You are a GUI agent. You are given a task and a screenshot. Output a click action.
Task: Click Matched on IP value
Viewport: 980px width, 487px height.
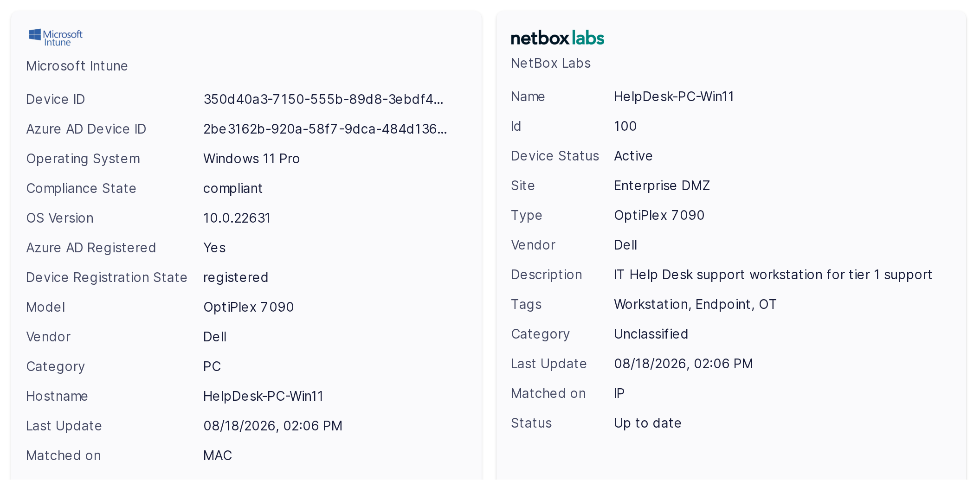[619, 393]
